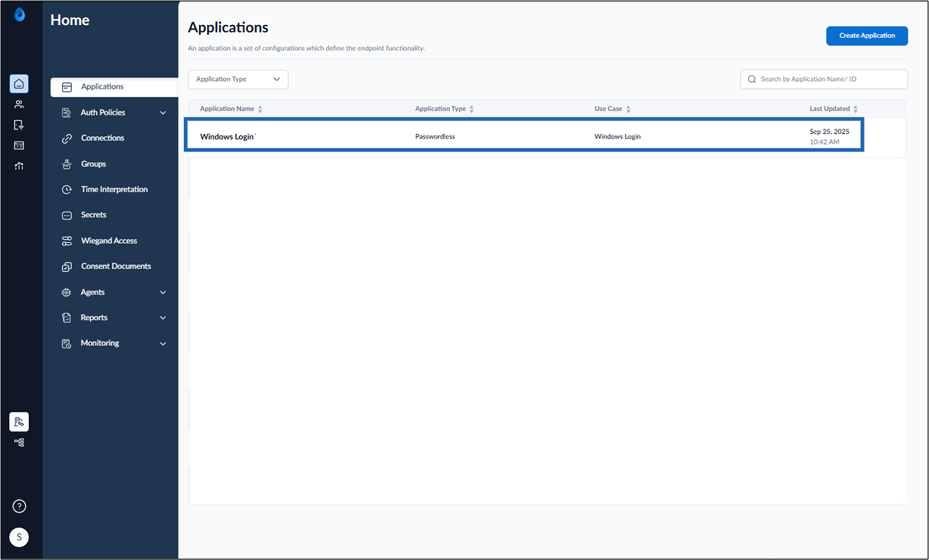Expand the Monitoring chevron

[163, 344]
